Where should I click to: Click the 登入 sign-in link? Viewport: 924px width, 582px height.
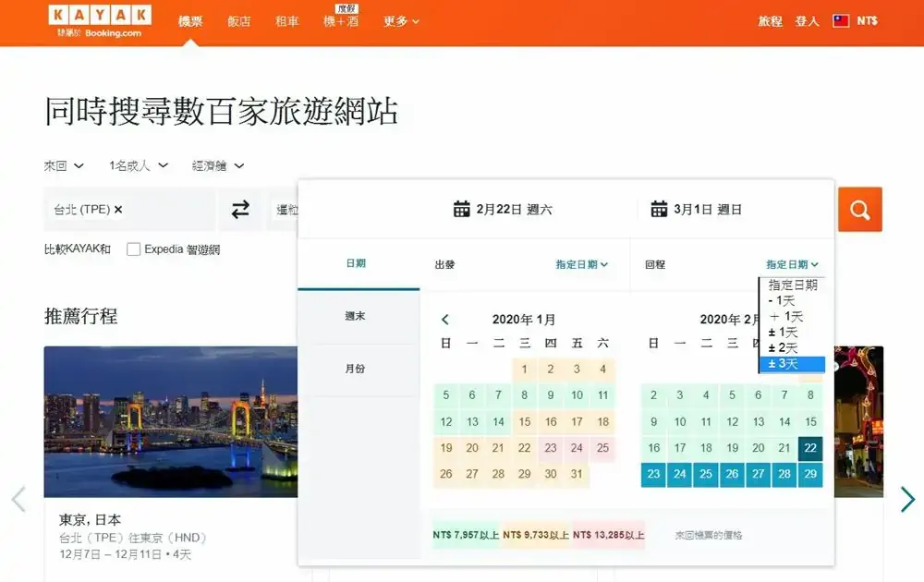tap(808, 19)
